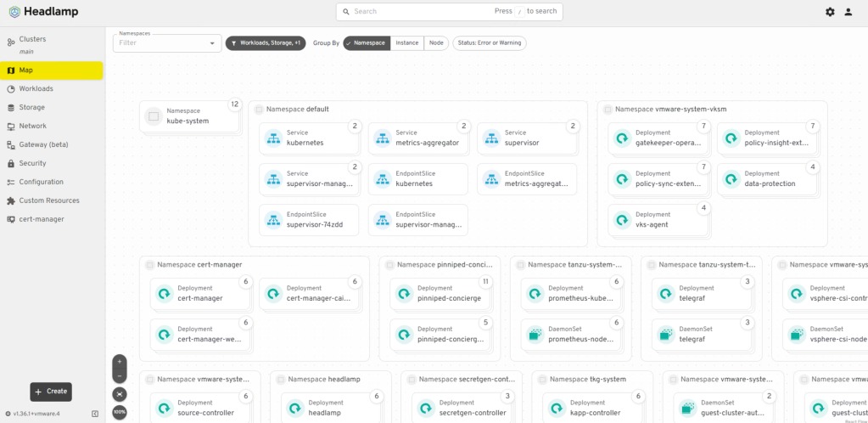Open the supervisor Service card
This screenshot has width=868, height=423.
[527, 138]
